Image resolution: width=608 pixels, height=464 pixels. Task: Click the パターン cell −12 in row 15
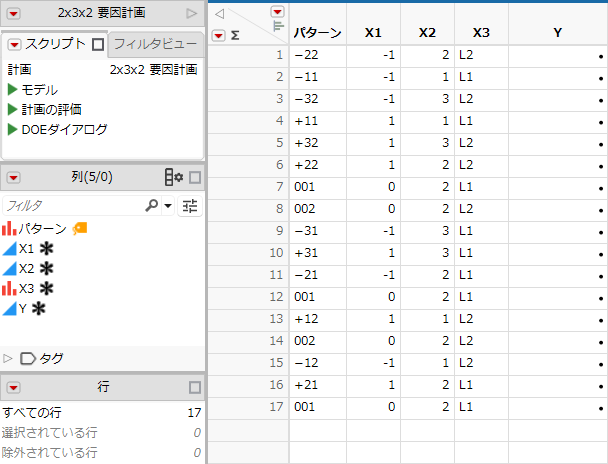(x=318, y=363)
